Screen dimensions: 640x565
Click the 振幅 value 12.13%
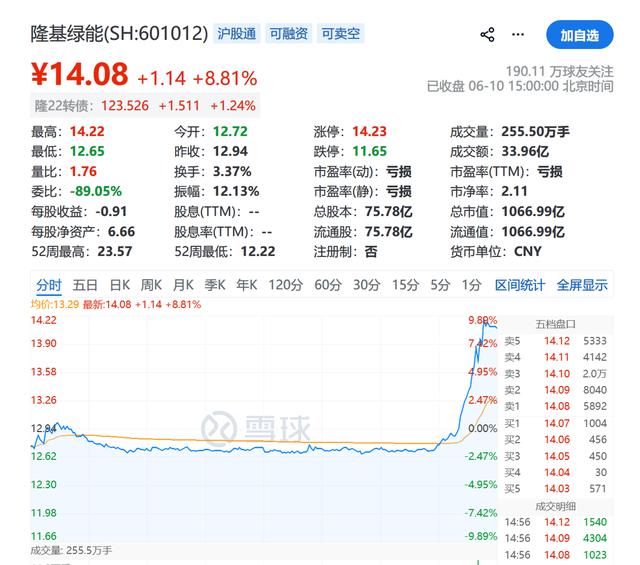[x=236, y=191]
